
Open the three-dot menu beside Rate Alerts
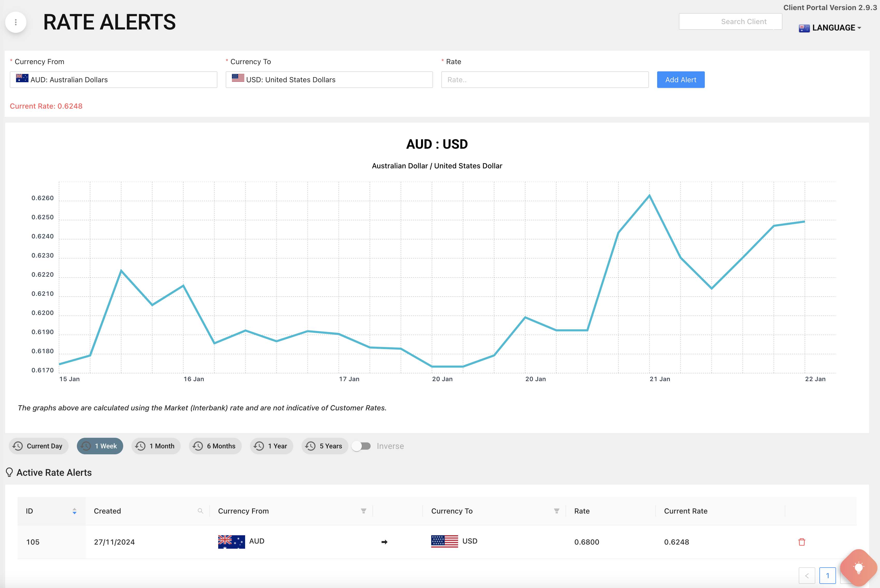[16, 22]
